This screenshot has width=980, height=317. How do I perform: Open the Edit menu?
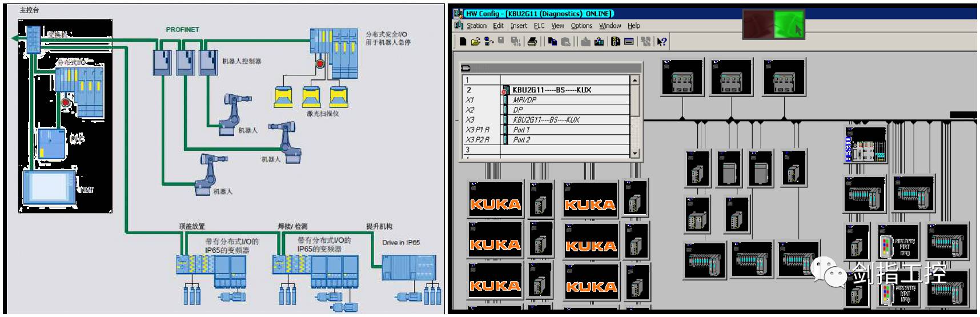pos(499,26)
